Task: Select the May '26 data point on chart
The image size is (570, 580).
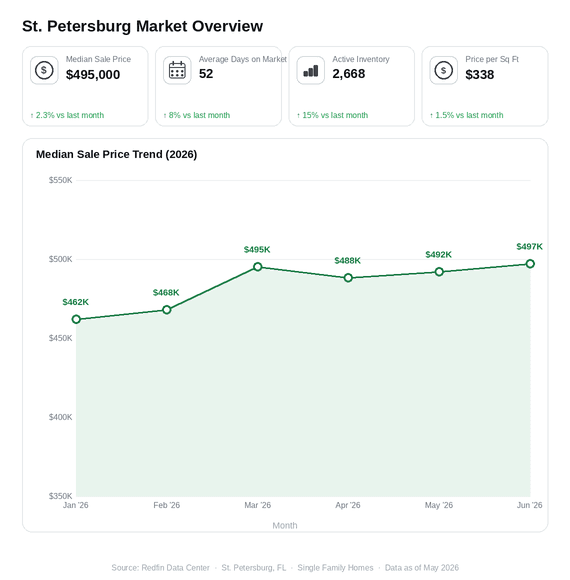Action: [x=439, y=272]
